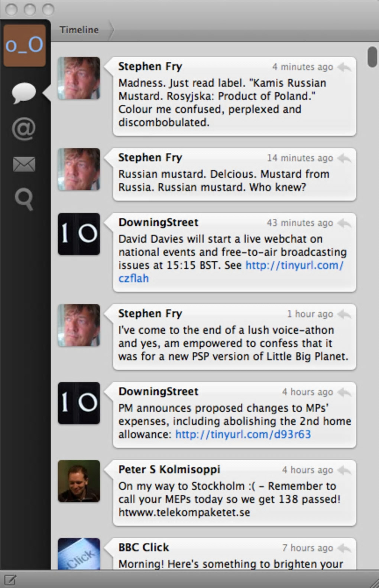Open direct messages envelope icon

tap(24, 164)
